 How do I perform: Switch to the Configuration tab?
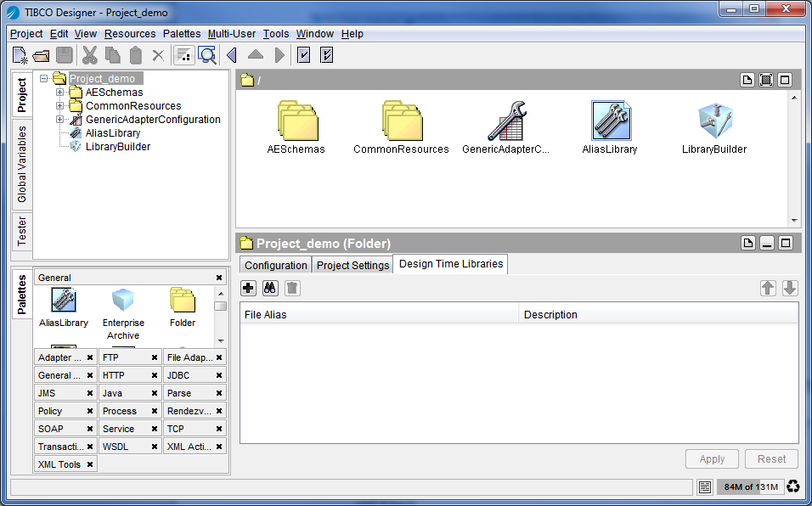click(275, 266)
